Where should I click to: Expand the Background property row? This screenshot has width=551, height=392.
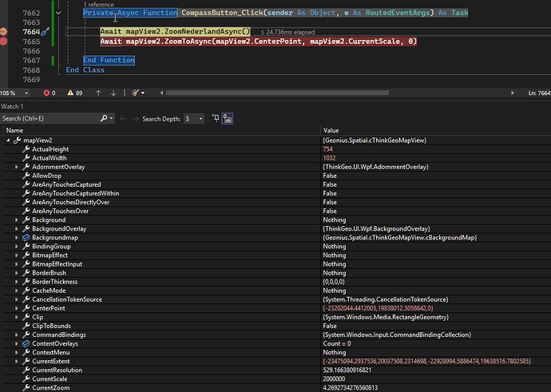click(16, 220)
